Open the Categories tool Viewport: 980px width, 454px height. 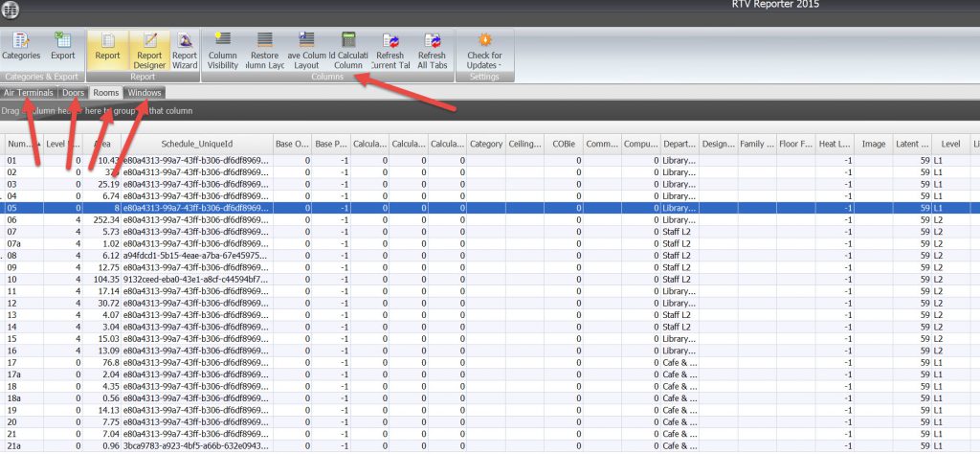(21, 46)
